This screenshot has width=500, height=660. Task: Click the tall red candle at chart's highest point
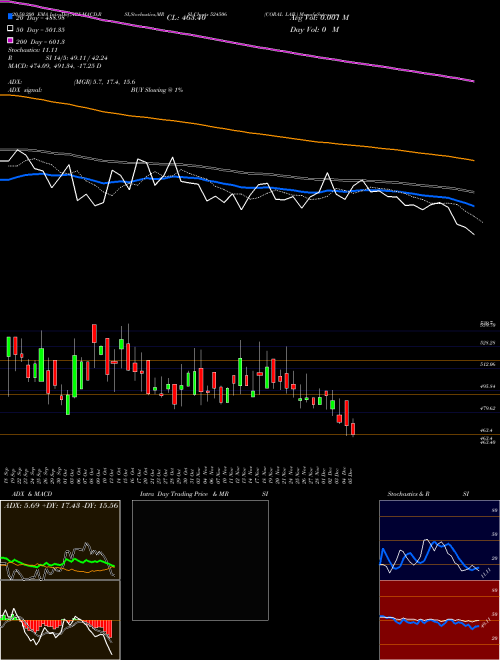click(95, 333)
